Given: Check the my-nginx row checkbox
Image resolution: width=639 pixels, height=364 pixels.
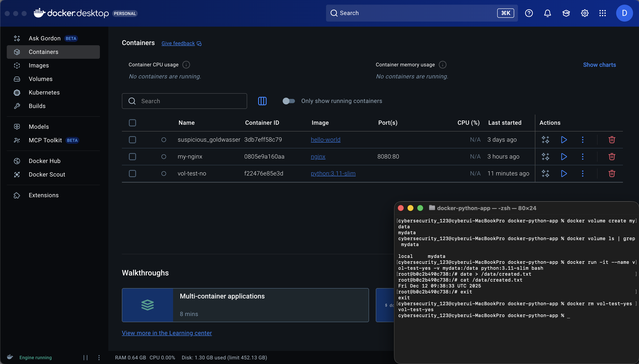Looking at the screenshot, I should click(132, 157).
